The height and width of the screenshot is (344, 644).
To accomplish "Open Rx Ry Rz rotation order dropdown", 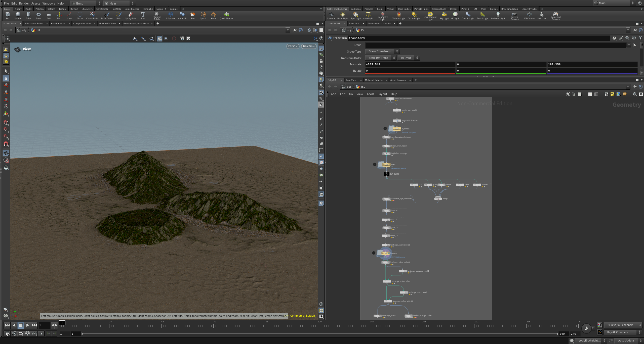I will point(409,58).
